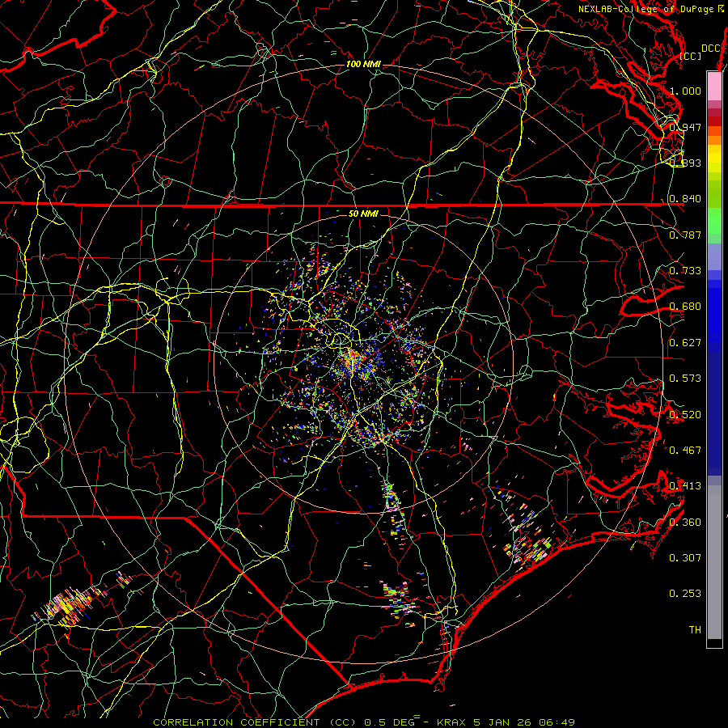Click the 0.733 scale value
Image resolution: width=728 pixels, height=728 pixels.
coord(685,271)
